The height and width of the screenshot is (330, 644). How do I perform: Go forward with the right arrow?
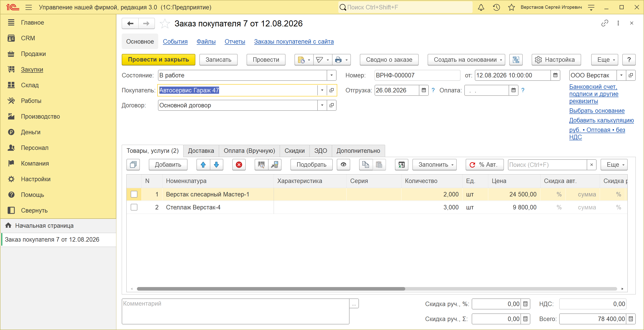(146, 23)
